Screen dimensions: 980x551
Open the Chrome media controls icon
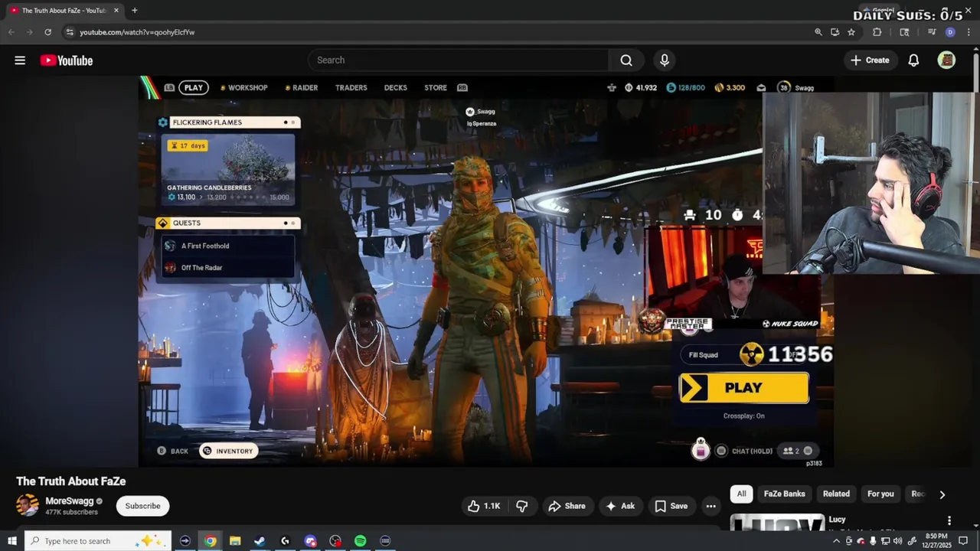pyautogui.click(x=932, y=32)
